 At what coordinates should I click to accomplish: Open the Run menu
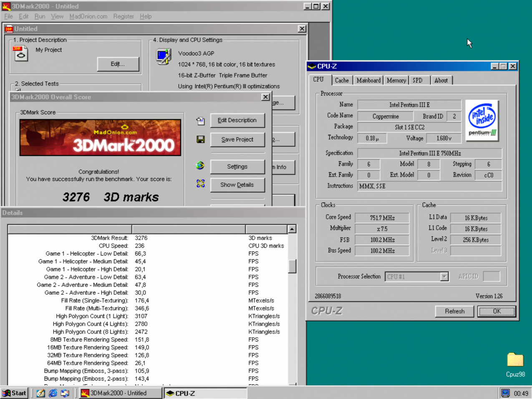[x=40, y=16]
